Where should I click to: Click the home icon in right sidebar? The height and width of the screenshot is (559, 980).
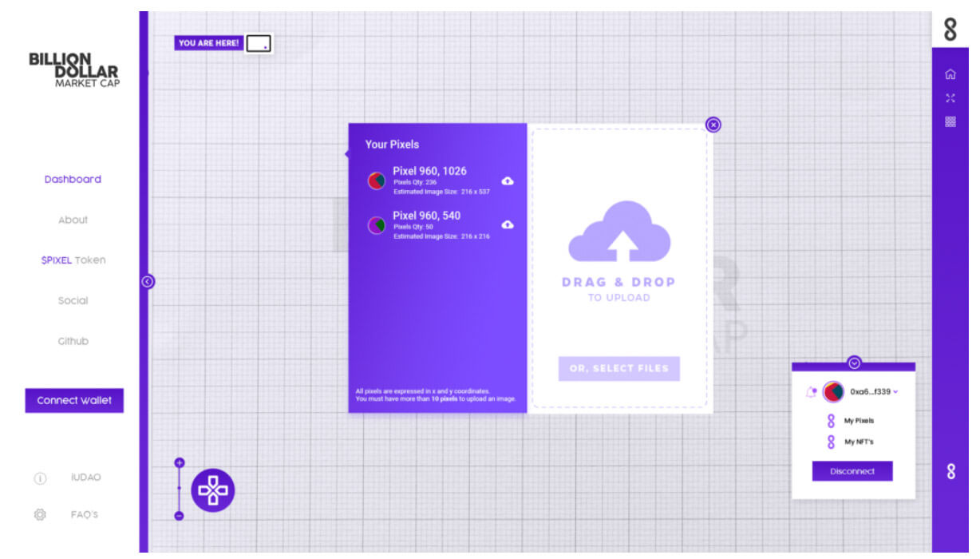(x=950, y=74)
